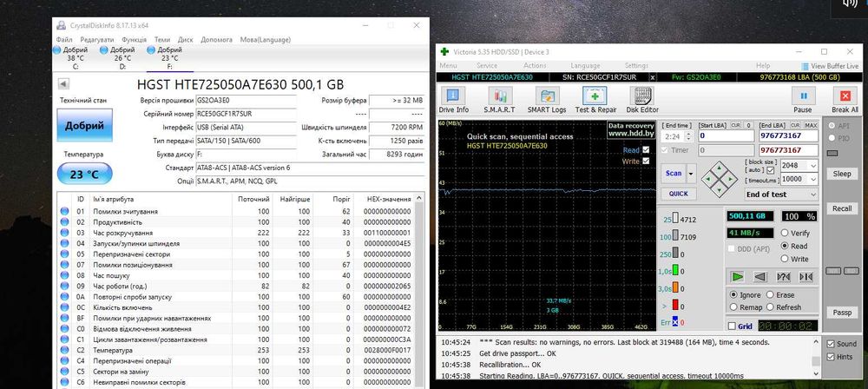Toggle the block size auto checkbox
868x389 pixels.
click(771, 170)
